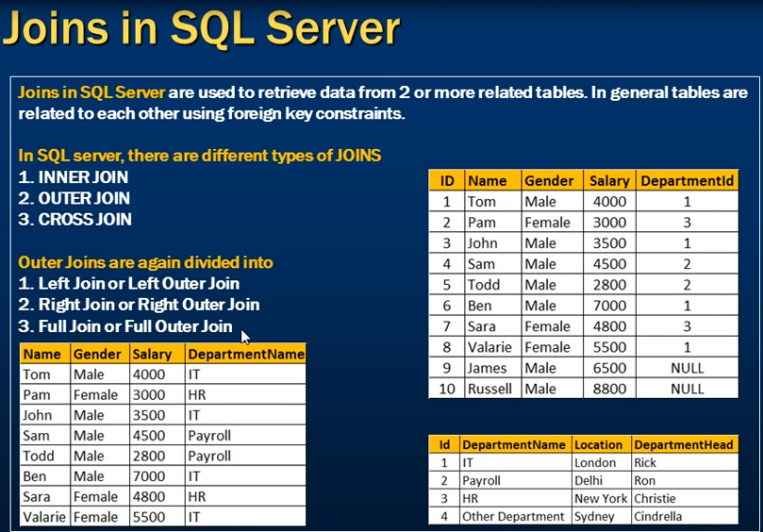Image resolution: width=763 pixels, height=532 pixels.
Task: Click the 'ID' header of the employee table
Action: (x=447, y=180)
